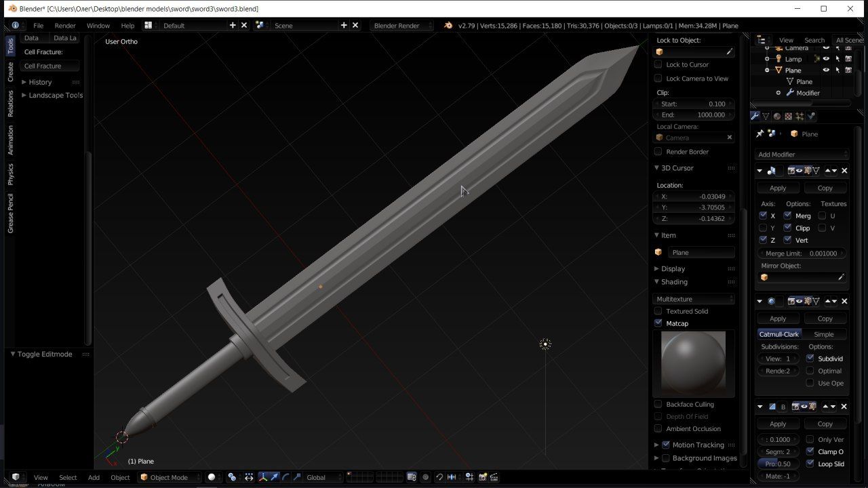Enable Backface Culling checkbox

[x=658, y=404]
